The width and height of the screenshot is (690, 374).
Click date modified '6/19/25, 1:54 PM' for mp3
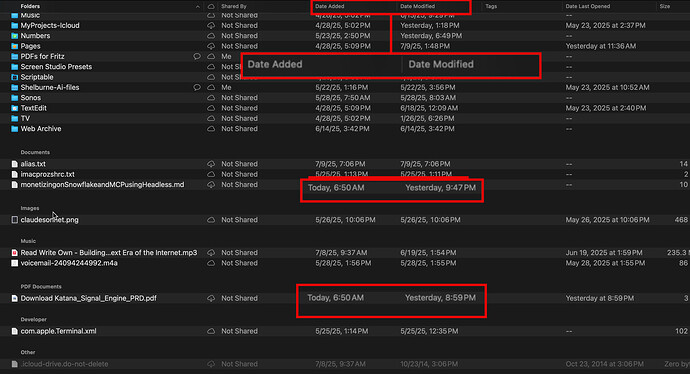coord(428,253)
